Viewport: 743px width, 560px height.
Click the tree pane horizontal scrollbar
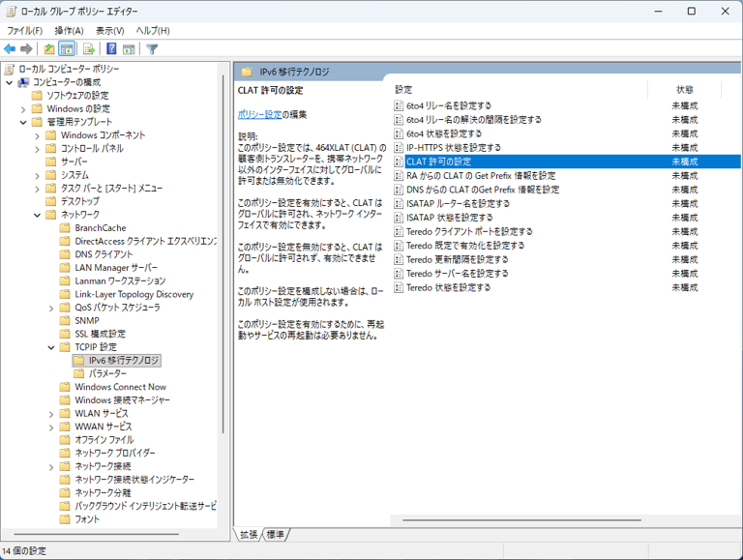[x=97, y=534]
